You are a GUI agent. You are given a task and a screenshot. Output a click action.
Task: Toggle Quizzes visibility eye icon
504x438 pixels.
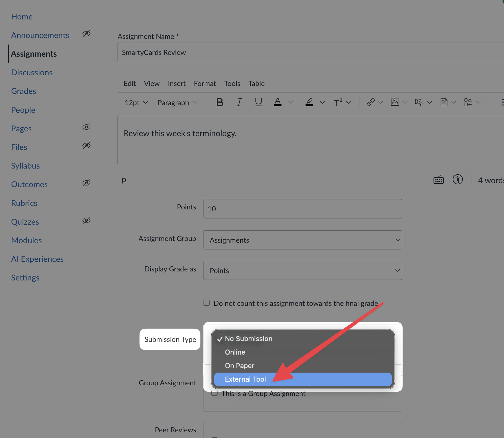[86, 220]
